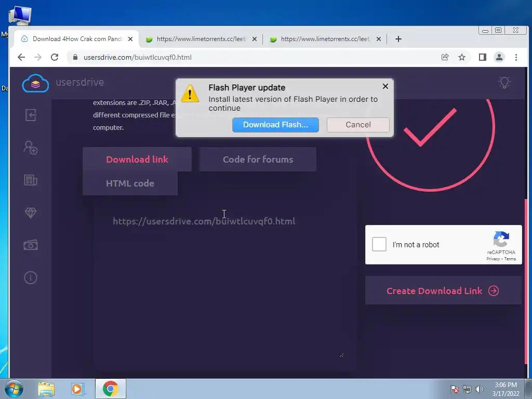The width and height of the screenshot is (532, 399).
Task: Close the second limetorrentx tab
Action: point(255,39)
